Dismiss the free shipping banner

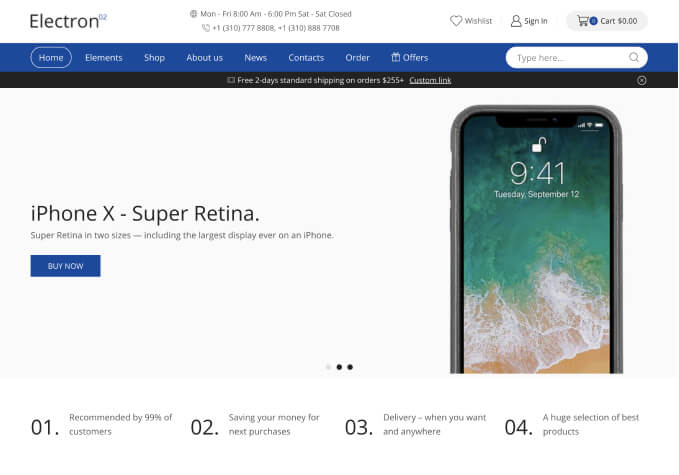click(642, 80)
